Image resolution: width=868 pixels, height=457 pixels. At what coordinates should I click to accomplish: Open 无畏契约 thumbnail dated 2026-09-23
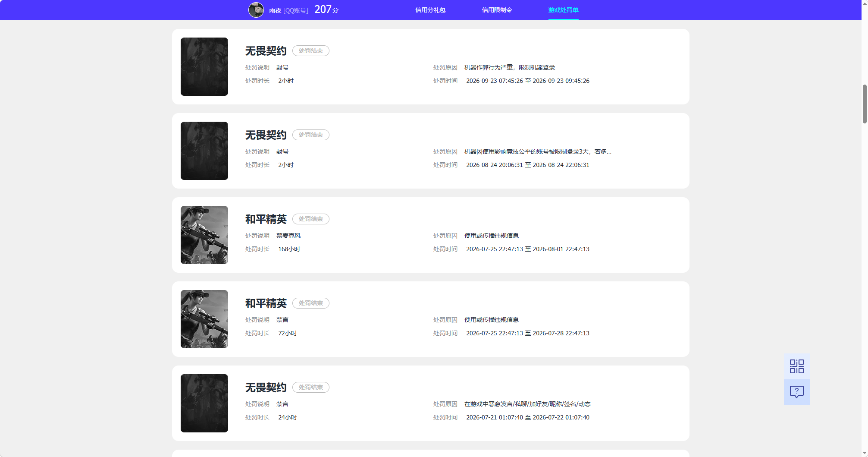pyautogui.click(x=204, y=66)
